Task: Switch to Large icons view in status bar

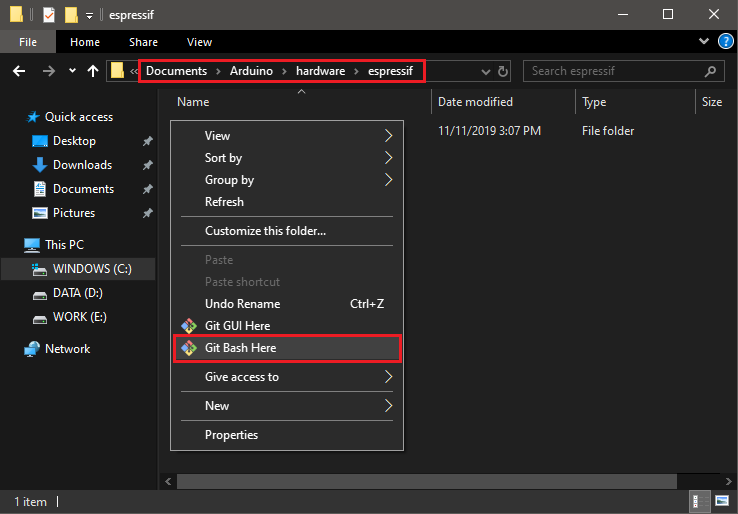Action: (x=722, y=501)
